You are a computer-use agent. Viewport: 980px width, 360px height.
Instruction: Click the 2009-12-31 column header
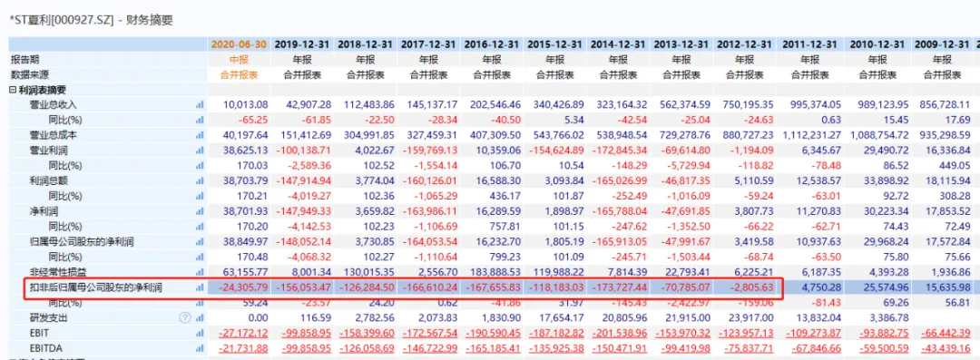pyautogui.click(x=943, y=44)
